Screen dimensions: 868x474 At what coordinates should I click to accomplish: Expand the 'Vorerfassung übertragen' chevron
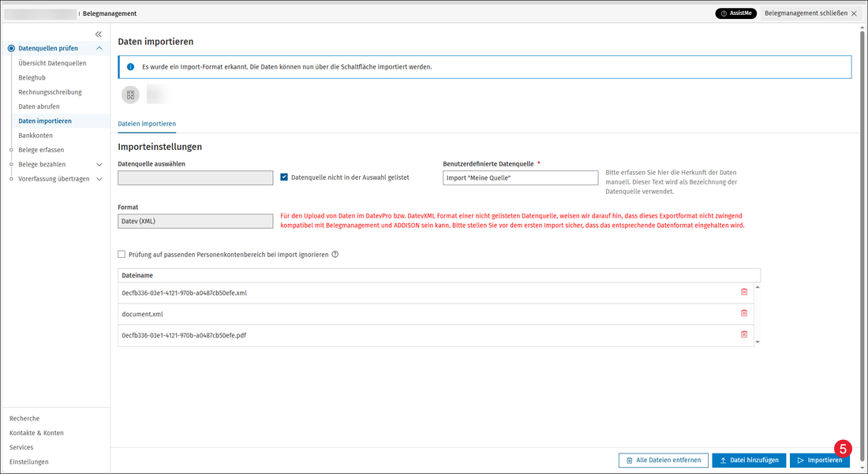coord(99,179)
